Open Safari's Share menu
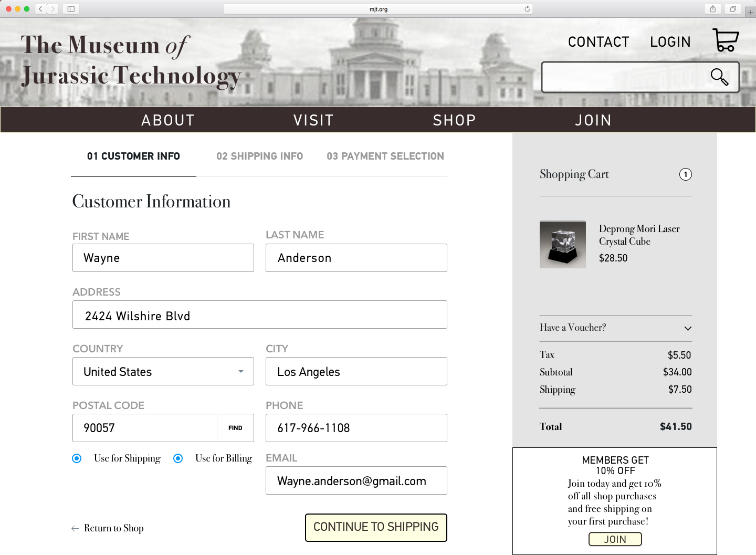Screen dimensions: 756x555 [713, 9]
